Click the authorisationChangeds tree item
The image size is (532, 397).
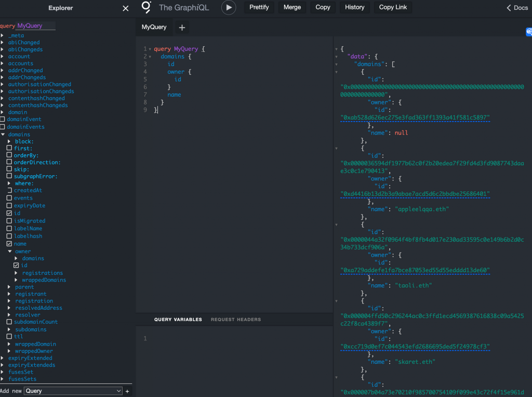(x=41, y=91)
